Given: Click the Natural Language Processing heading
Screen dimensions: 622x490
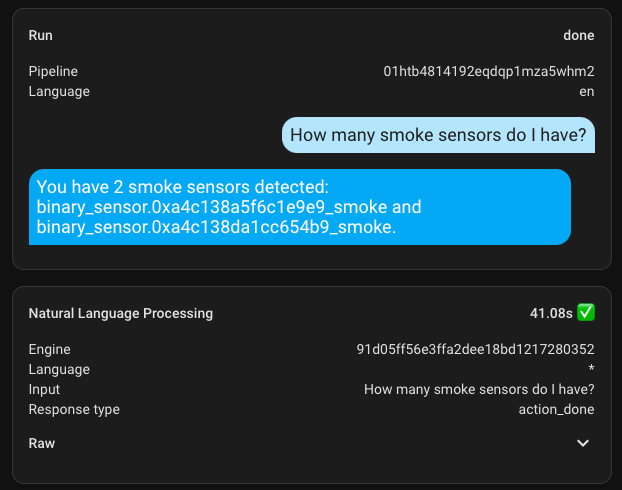Looking at the screenshot, I should point(120,313).
